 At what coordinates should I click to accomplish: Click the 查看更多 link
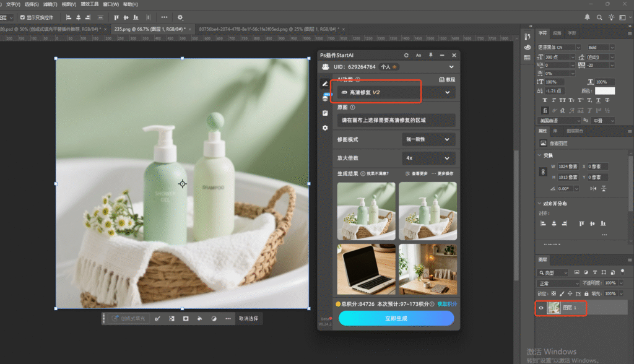coord(417,173)
